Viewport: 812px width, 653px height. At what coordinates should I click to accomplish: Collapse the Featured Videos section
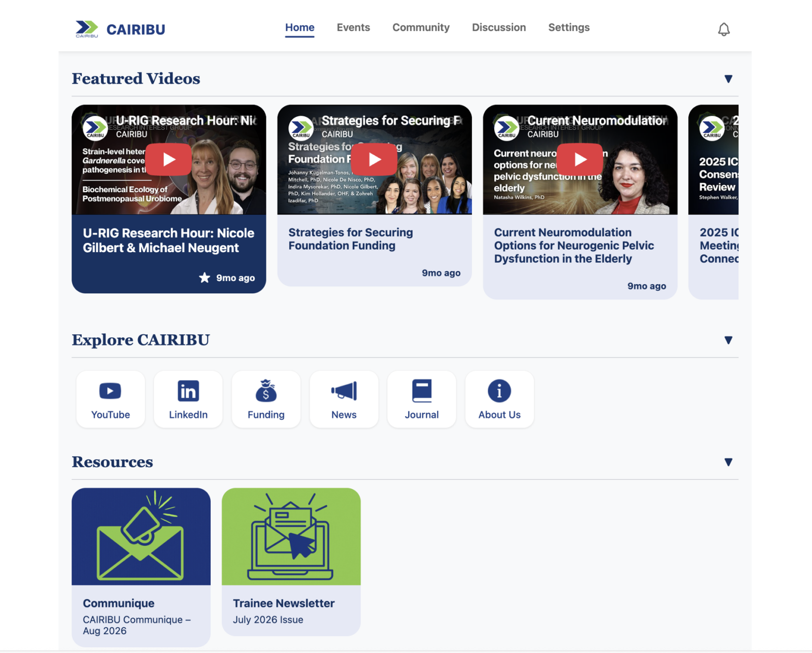(728, 79)
